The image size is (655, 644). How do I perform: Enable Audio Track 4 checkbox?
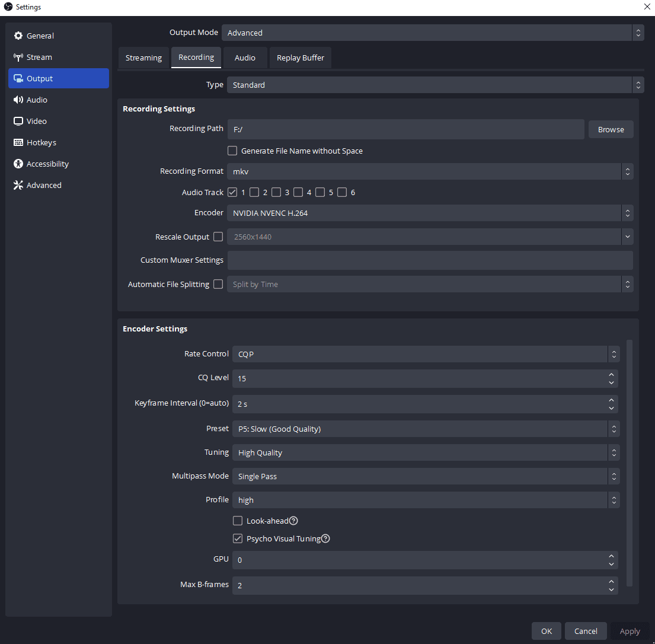298,192
